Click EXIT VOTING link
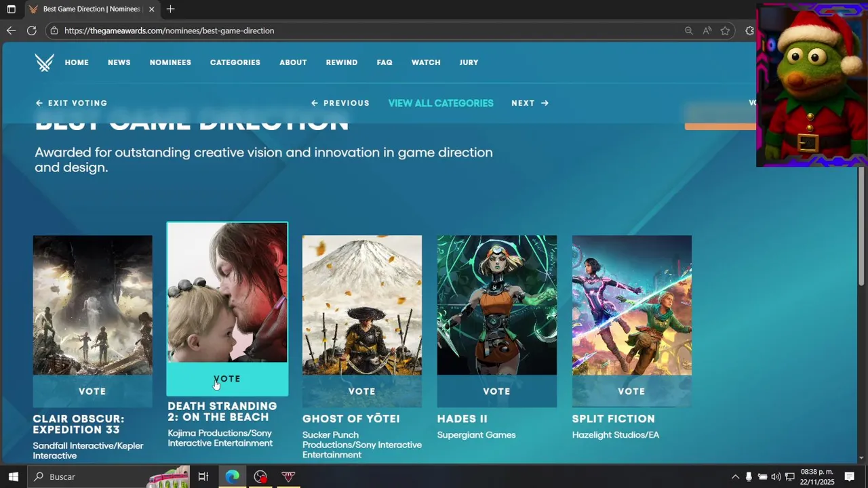The height and width of the screenshot is (488, 868). tap(71, 103)
